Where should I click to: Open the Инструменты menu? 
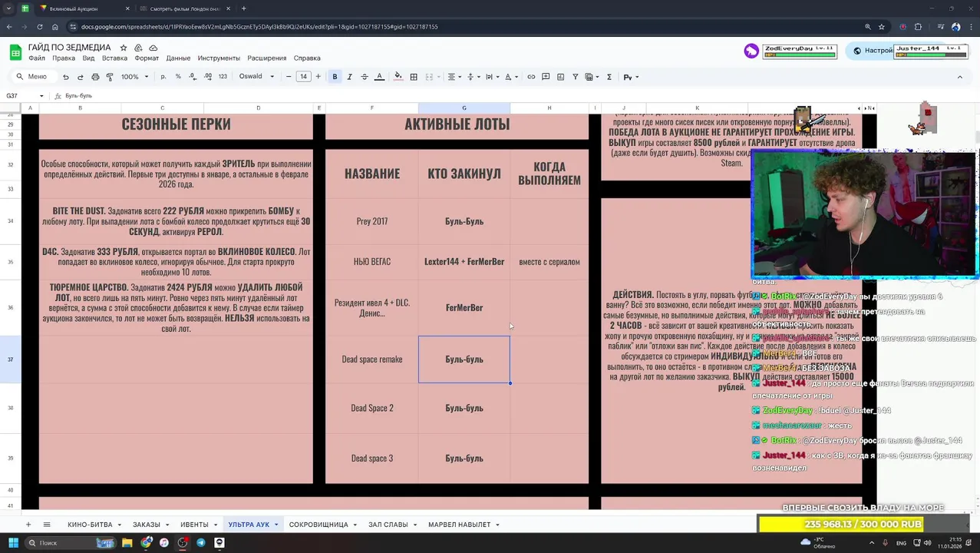point(219,58)
